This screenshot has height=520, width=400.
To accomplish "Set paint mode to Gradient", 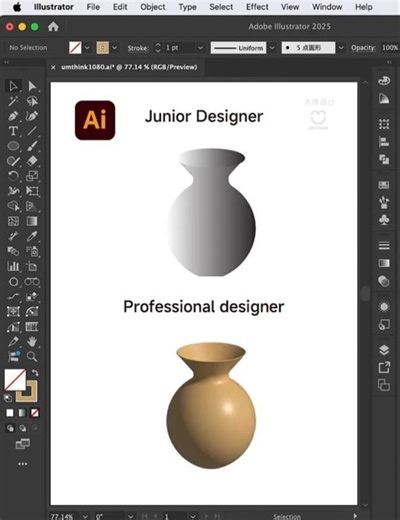I will point(22,413).
